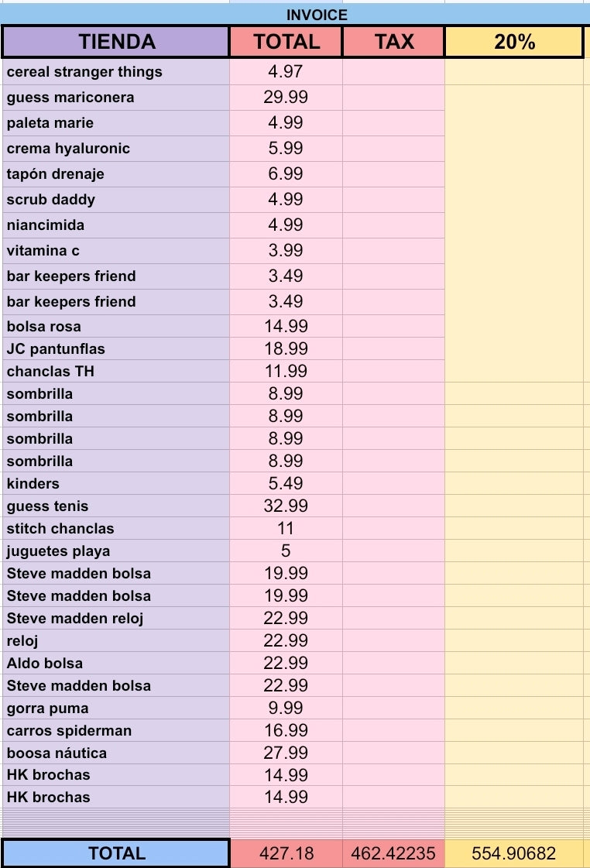Select the stitch chanclas cell
Viewport: 590px width, 868px height.
(116, 529)
